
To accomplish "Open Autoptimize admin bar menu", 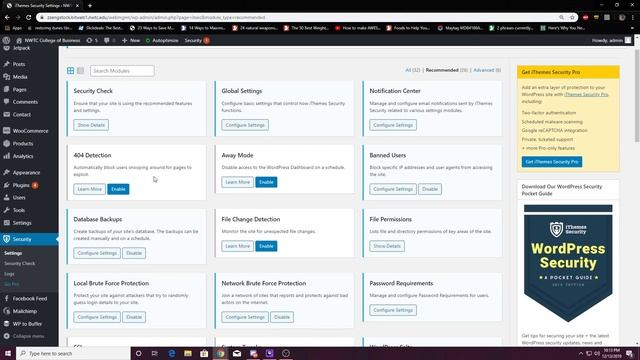I will click(162, 40).
